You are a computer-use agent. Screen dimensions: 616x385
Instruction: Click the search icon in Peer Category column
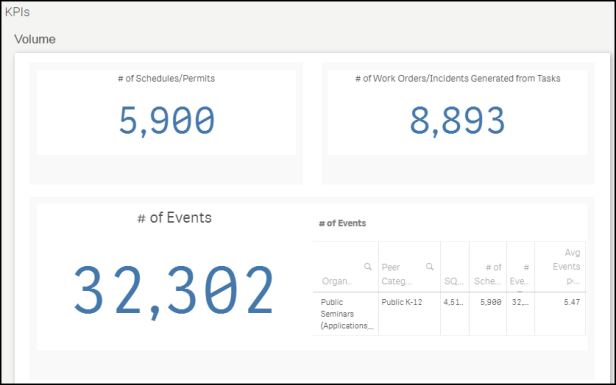(x=430, y=267)
